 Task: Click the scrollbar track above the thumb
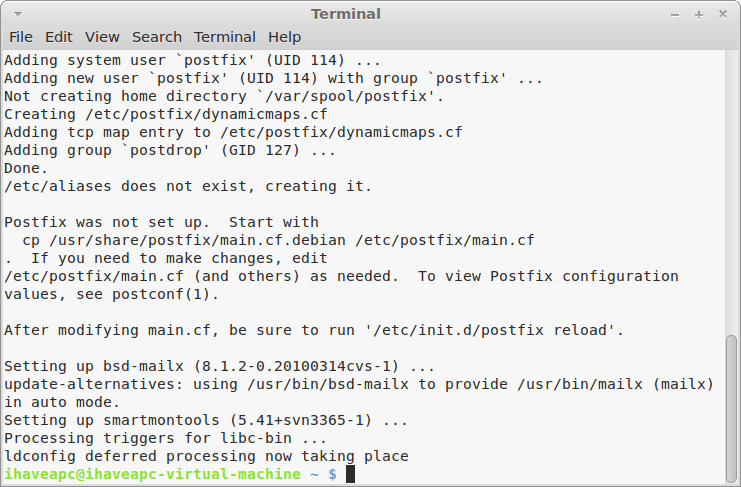point(731,193)
